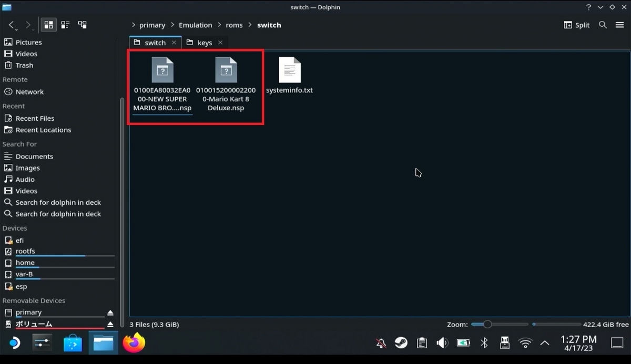Adjust the Zoom slider handle
631x364 pixels.
pyautogui.click(x=487, y=324)
